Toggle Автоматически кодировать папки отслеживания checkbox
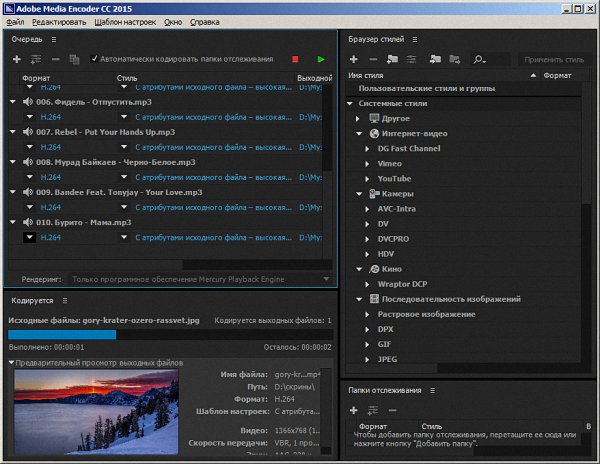This screenshot has height=464, width=600. (95, 59)
